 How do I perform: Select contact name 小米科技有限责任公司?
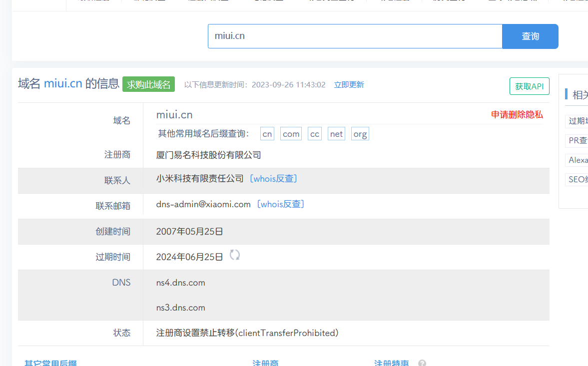pyautogui.click(x=200, y=179)
